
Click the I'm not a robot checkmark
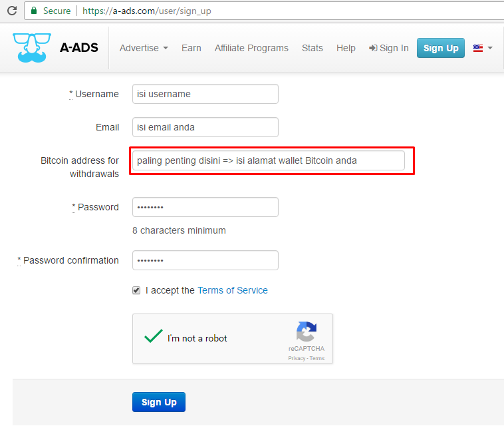pos(154,336)
